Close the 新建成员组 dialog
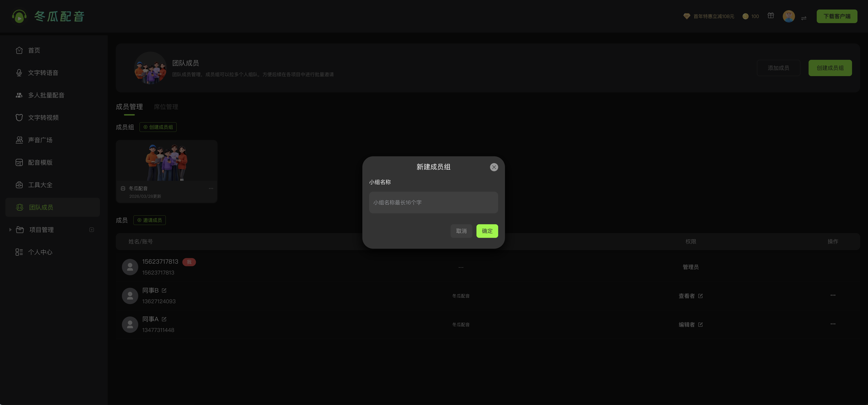This screenshot has width=868, height=405. point(494,167)
